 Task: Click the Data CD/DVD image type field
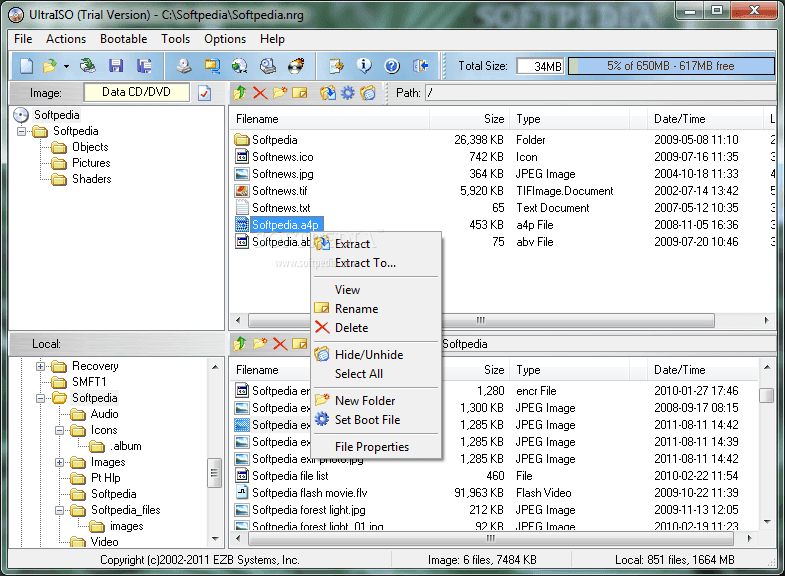(x=136, y=92)
